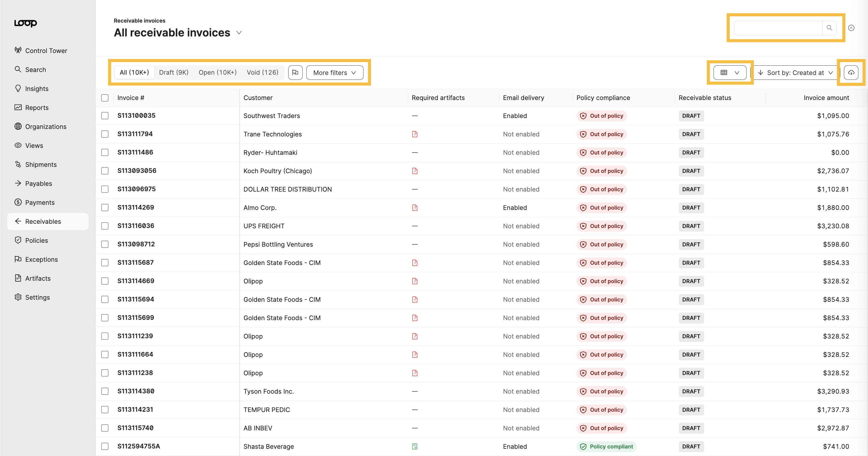Click the circular icon beside the search box
868x456 pixels.
(851, 28)
